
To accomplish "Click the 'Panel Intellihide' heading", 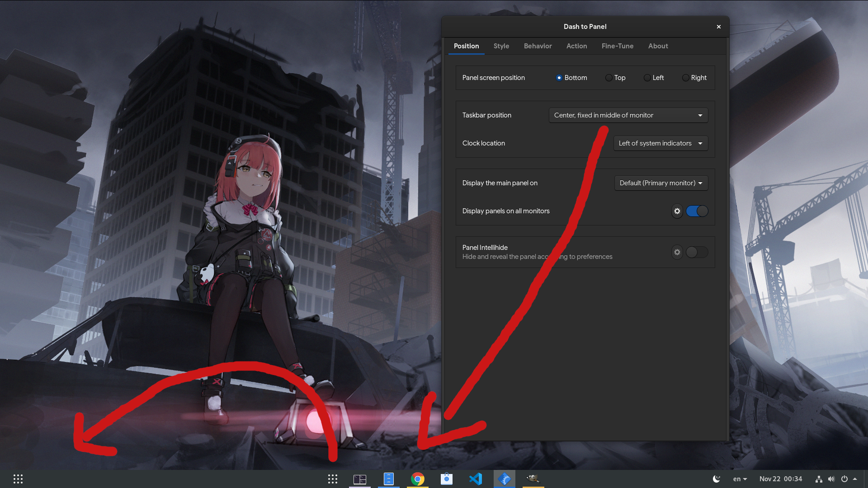I will point(485,248).
